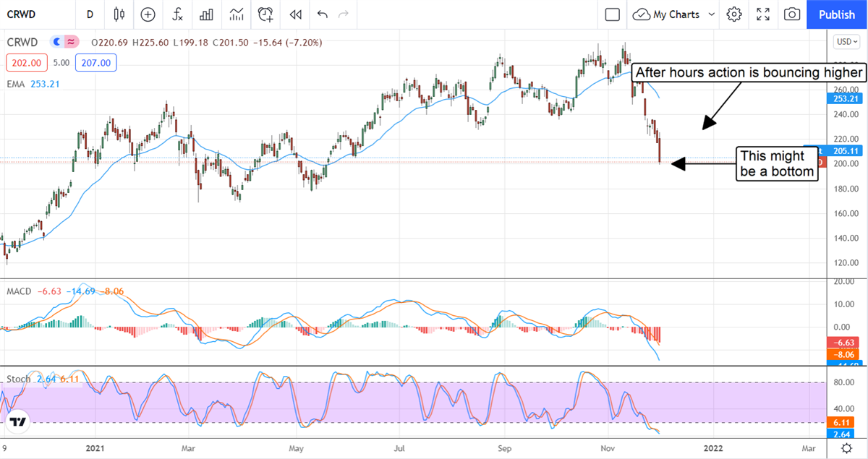Click the 20.00 MACD axis label
Image resolution: width=868 pixels, height=459 pixels.
pos(843,282)
